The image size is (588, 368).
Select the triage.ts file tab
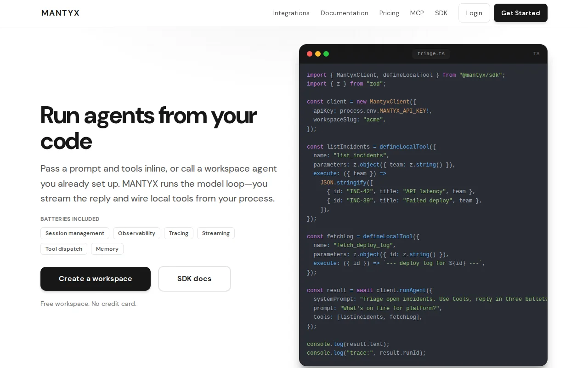click(x=431, y=54)
